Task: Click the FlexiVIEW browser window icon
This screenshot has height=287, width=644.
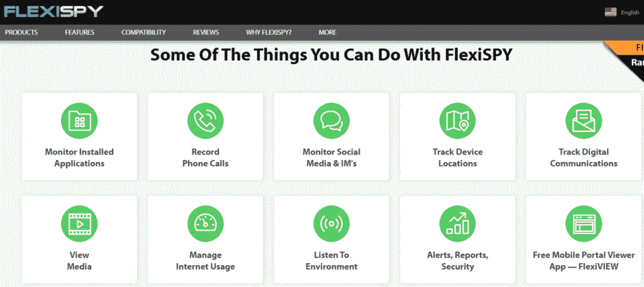Action: tap(584, 224)
